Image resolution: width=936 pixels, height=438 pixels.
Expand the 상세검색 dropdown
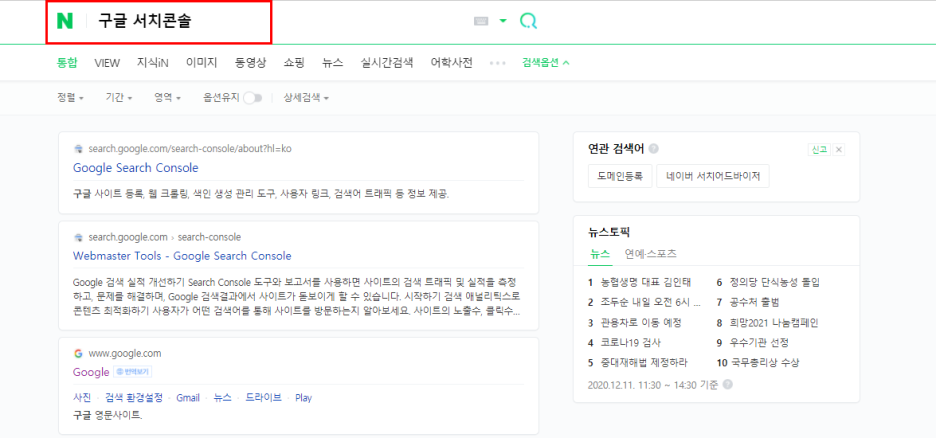(x=306, y=98)
